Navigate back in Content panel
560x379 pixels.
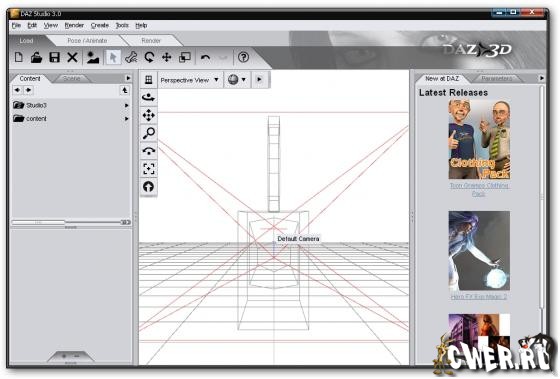17,90
